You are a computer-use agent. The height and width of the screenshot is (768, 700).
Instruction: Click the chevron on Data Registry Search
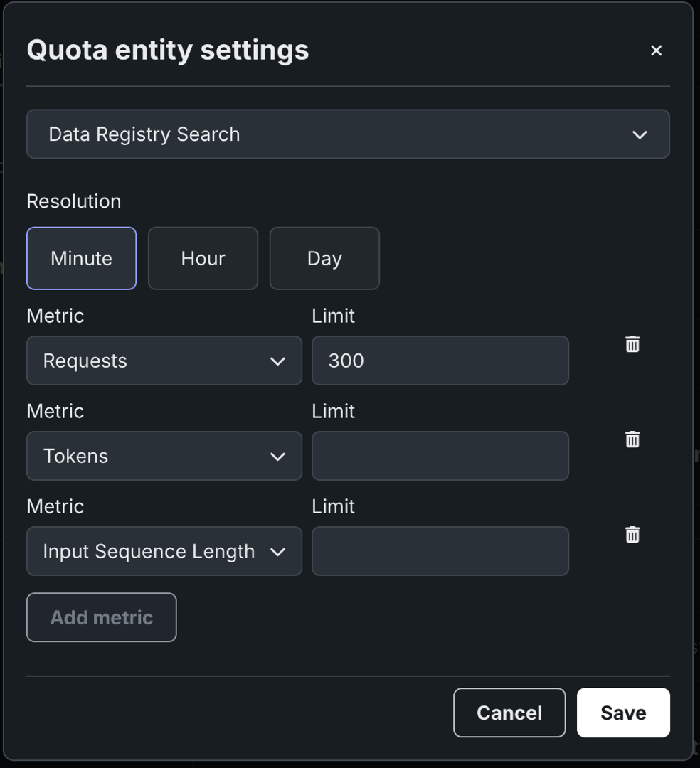click(640, 134)
